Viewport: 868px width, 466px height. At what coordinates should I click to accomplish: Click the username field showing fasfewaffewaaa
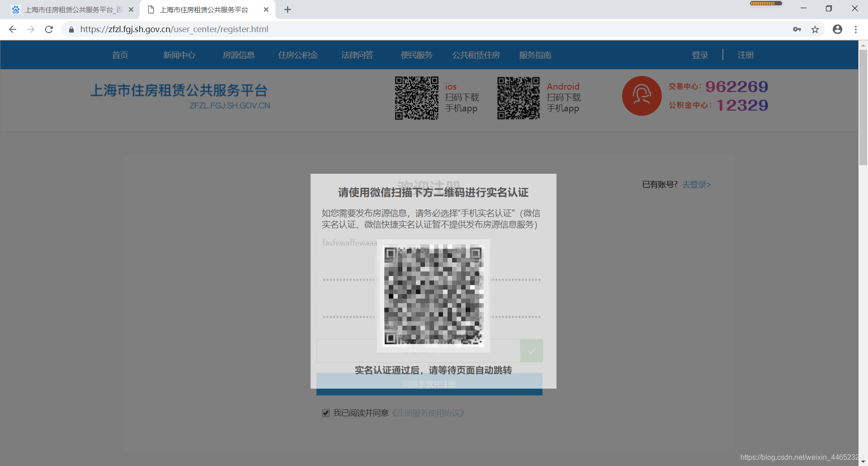coord(429,243)
